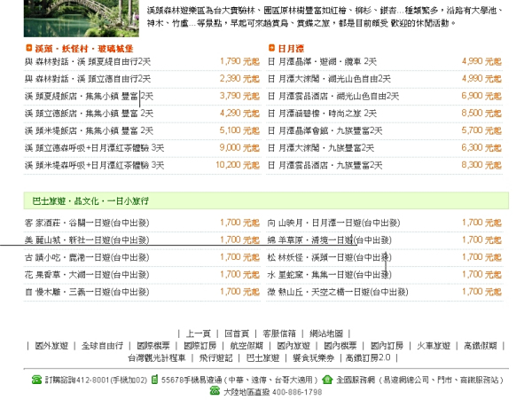Go to 全球自由行 in footer navigation
The width and height of the screenshot is (532, 400).
102,346
